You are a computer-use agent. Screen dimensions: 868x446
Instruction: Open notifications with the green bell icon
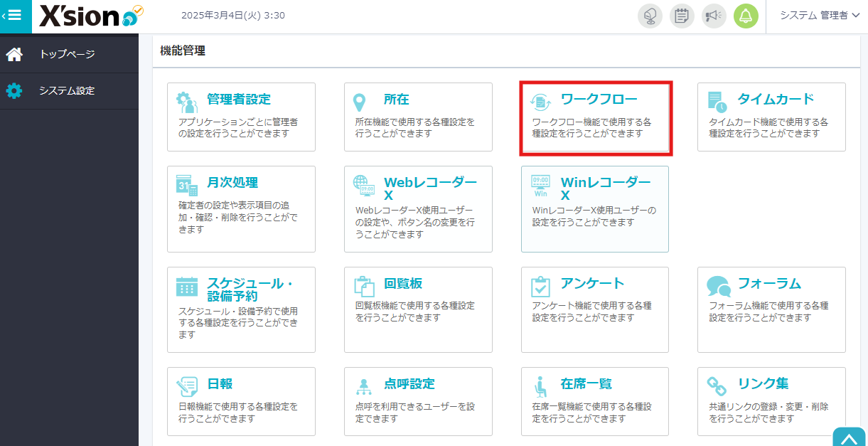[746, 16]
